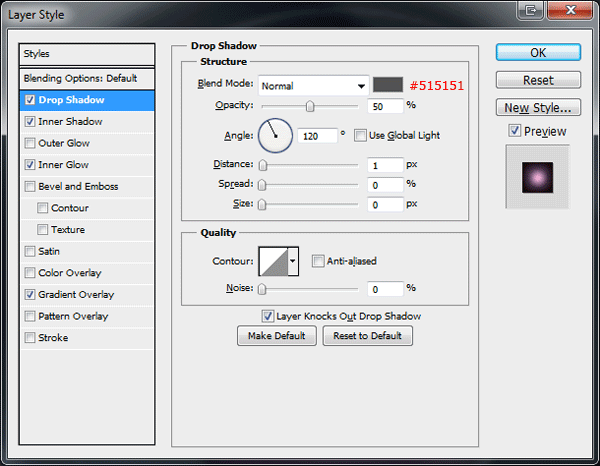This screenshot has height=466, width=600.
Task: Confirm with the OK button
Action: tap(538, 52)
